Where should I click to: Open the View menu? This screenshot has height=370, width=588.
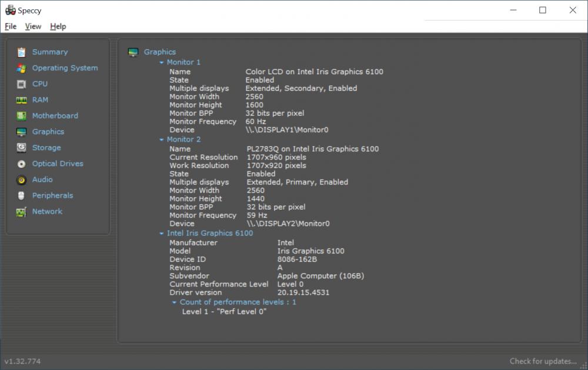(x=33, y=26)
